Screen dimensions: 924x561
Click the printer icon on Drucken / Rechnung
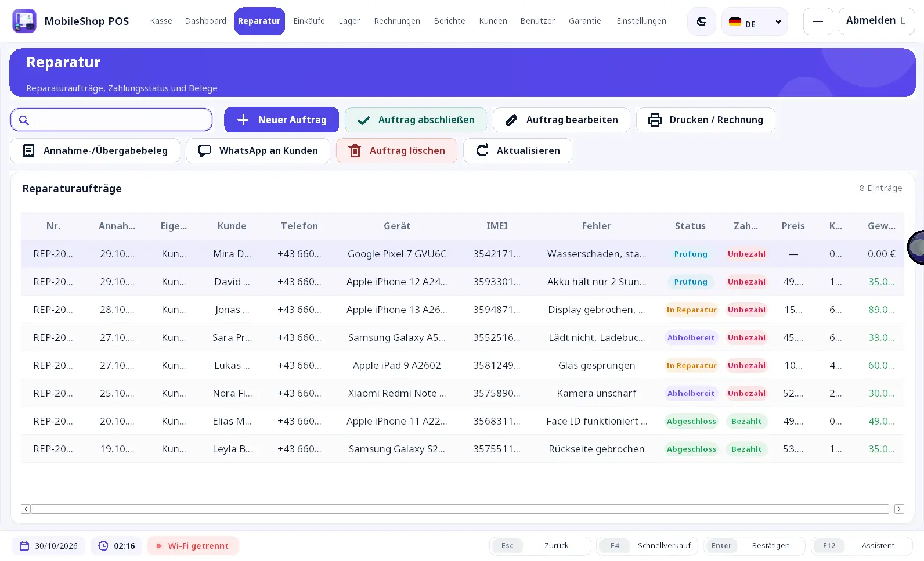(655, 120)
